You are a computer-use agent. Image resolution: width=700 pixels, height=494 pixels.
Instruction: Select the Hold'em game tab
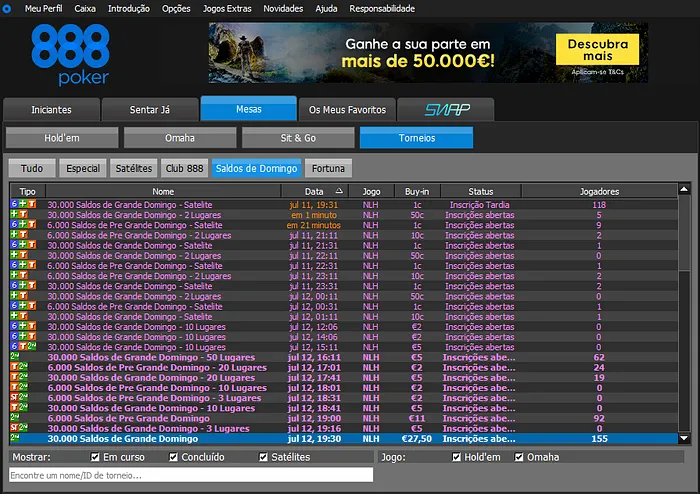point(62,138)
